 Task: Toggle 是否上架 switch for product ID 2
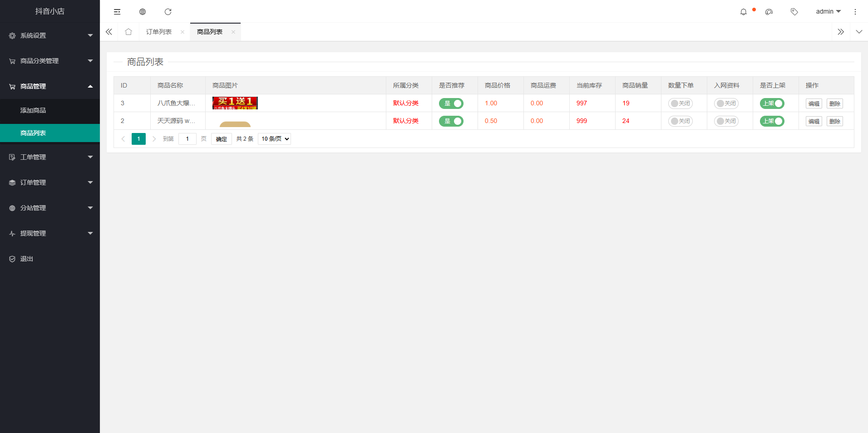click(772, 121)
